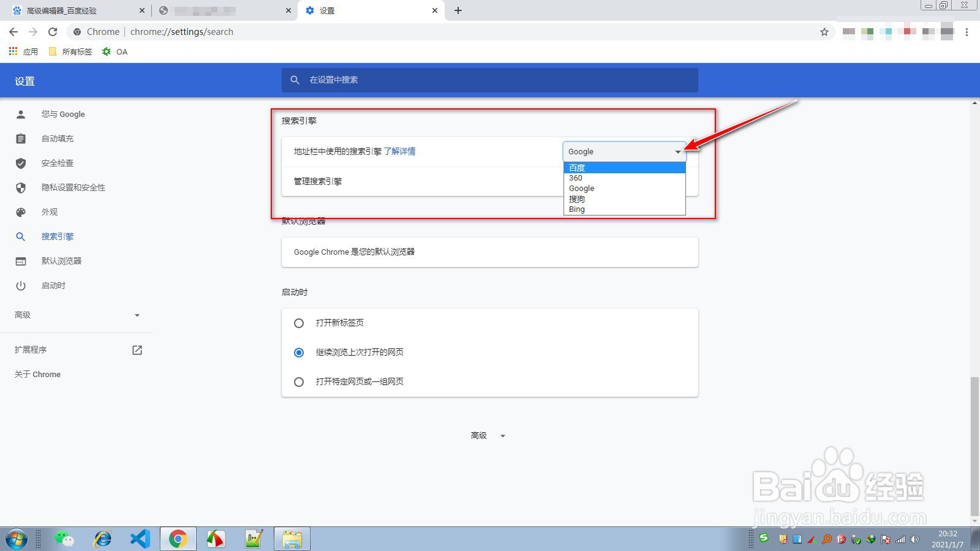
Task: Click the 启动时 power icon
Action: [21, 285]
